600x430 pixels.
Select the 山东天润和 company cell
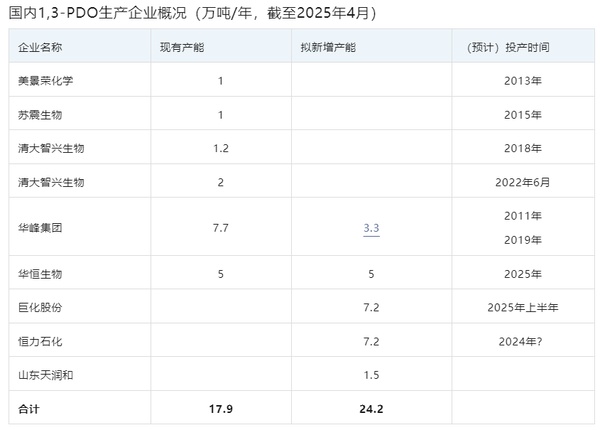tap(46, 375)
